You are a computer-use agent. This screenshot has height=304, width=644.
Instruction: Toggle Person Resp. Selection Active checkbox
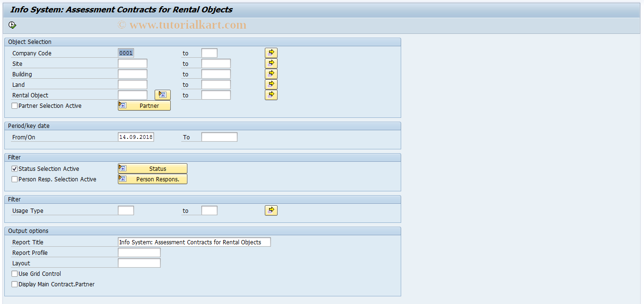click(14, 179)
